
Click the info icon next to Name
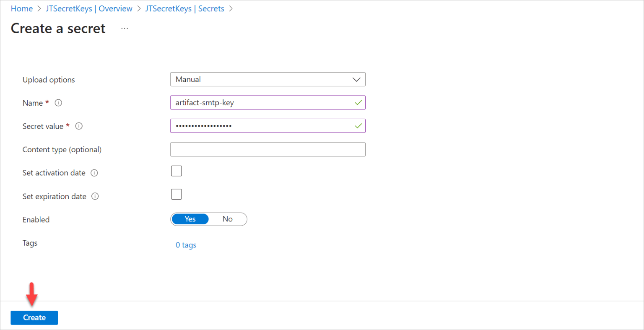(x=58, y=103)
